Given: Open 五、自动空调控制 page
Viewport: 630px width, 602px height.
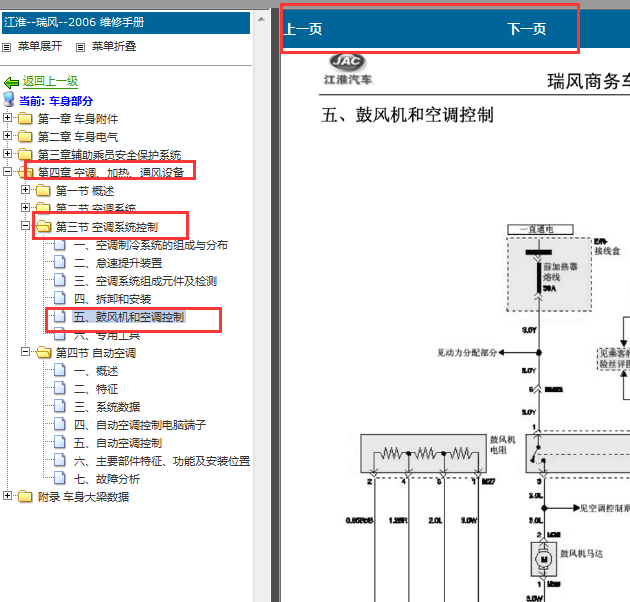Looking at the screenshot, I should (118, 443).
